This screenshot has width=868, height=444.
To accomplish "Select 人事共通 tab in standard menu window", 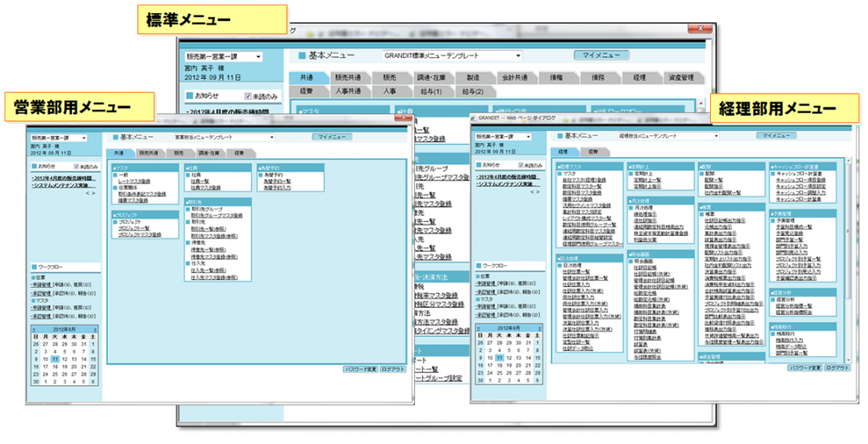I will coord(349,91).
